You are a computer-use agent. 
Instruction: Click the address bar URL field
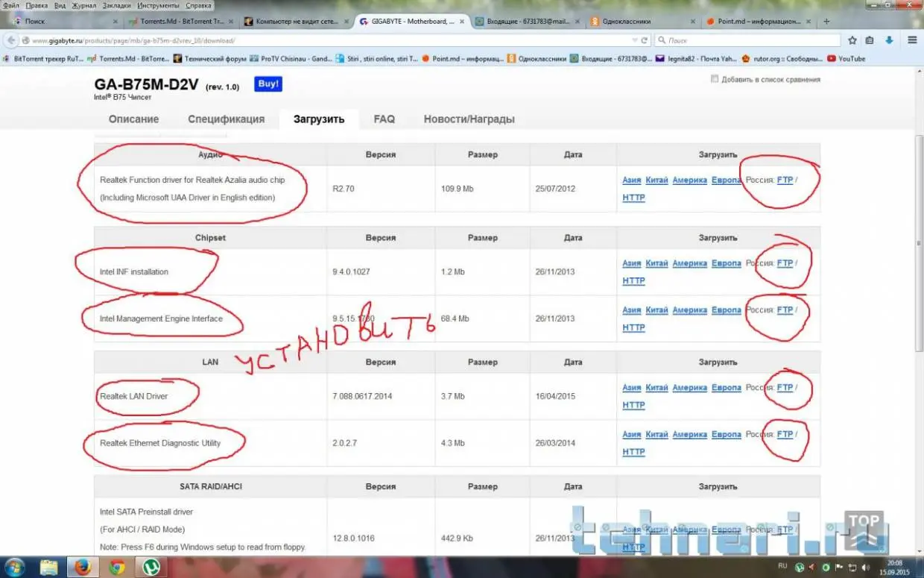[328, 40]
